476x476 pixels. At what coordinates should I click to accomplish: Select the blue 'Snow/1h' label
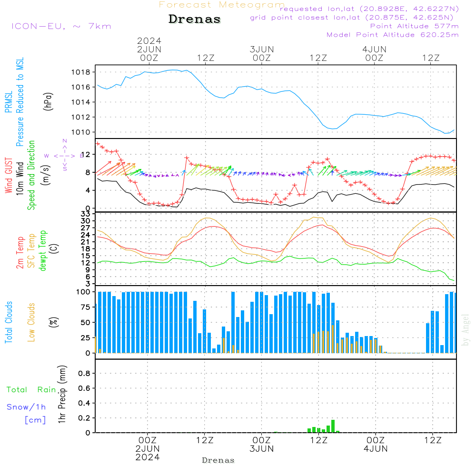click(26, 407)
